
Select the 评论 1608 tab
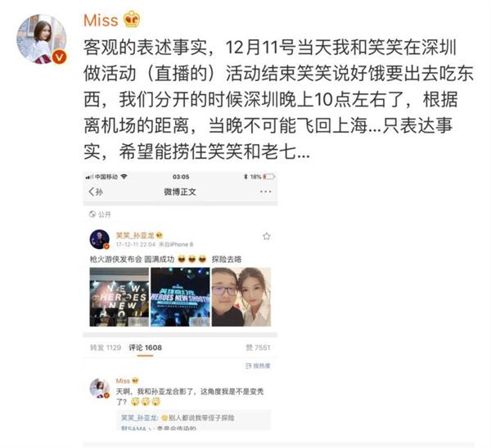[146, 347]
